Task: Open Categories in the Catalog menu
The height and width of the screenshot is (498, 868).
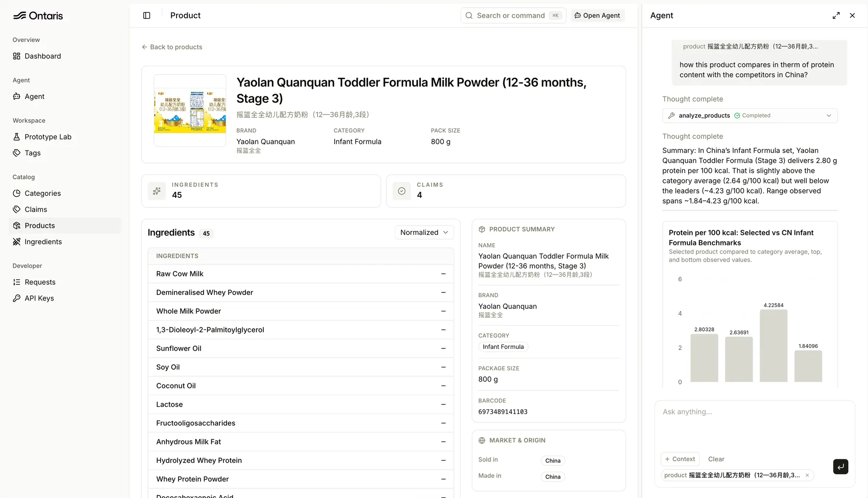Action: tap(65, 193)
